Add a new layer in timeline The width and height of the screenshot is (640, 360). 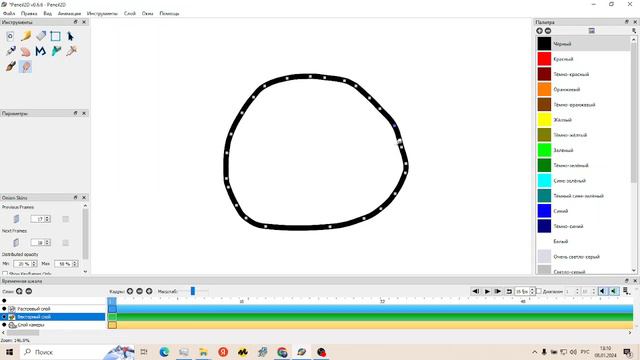tap(19, 291)
